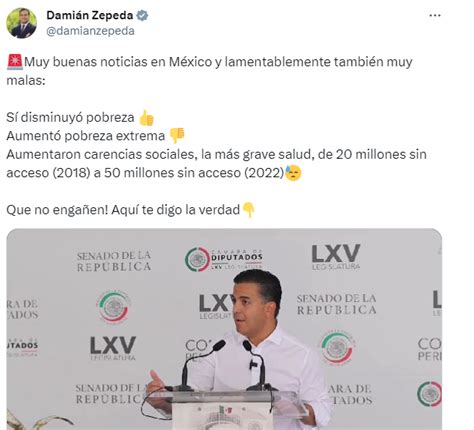Open the tweet's three-dot more options menu

[x=435, y=15]
